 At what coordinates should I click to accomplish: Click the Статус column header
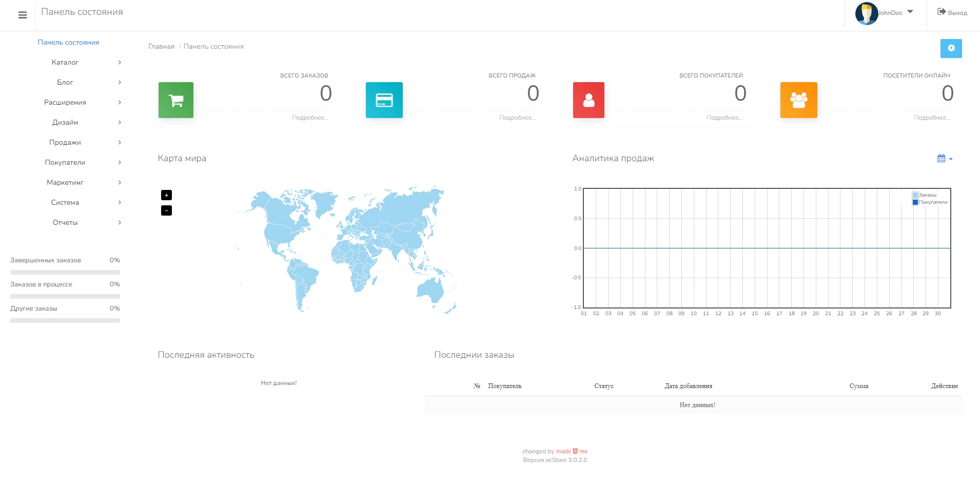pyautogui.click(x=604, y=386)
